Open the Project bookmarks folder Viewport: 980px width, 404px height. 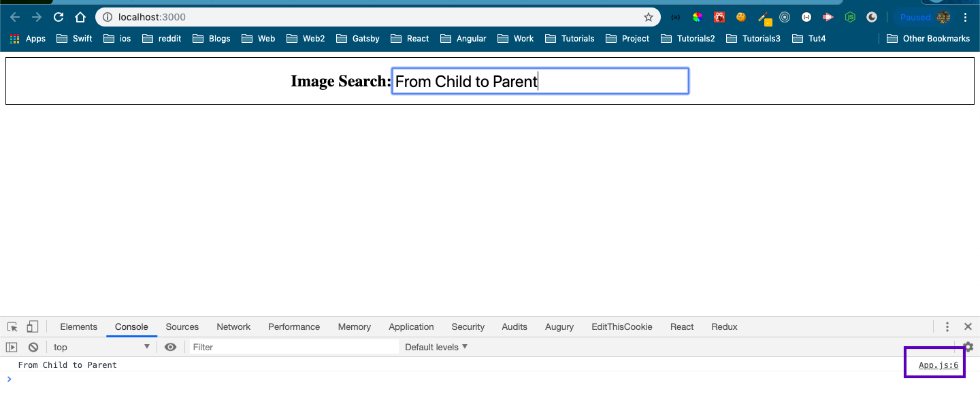[627, 39]
